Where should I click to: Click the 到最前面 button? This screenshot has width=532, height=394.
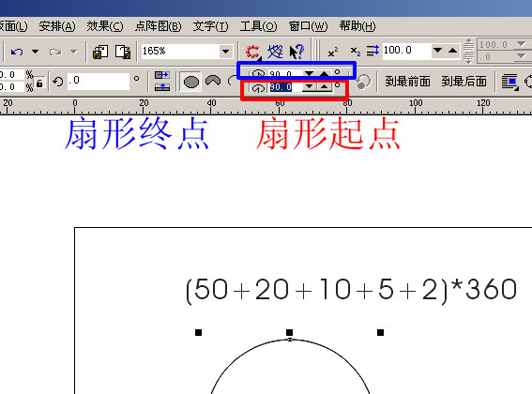(407, 82)
